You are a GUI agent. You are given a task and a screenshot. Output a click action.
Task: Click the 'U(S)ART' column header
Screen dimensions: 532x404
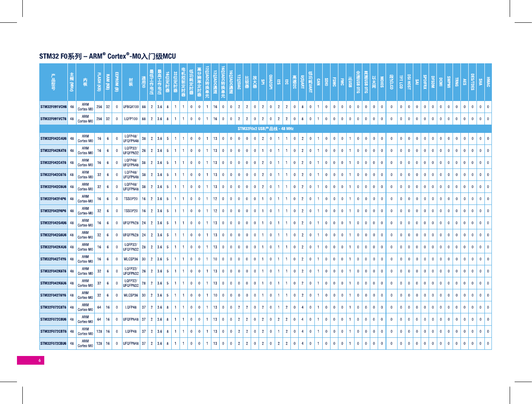[x=303, y=82]
